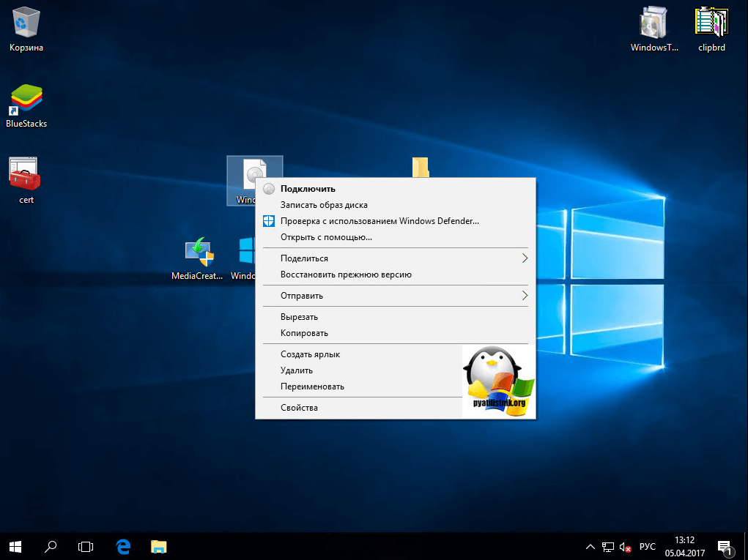The image size is (748, 560).
Task: Click Проверка с использованием Windows Defender
Action: [379, 221]
